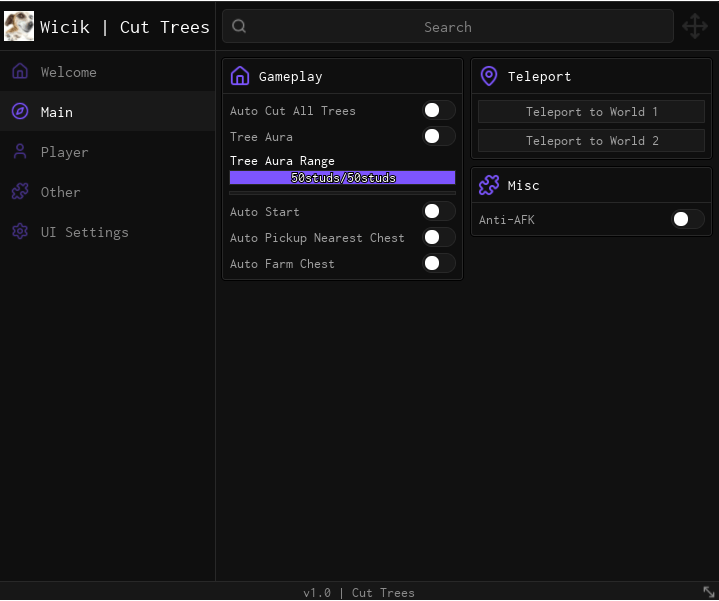719x601 pixels.
Task: Click the Main compass icon in sidebar
Action: coord(20,111)
